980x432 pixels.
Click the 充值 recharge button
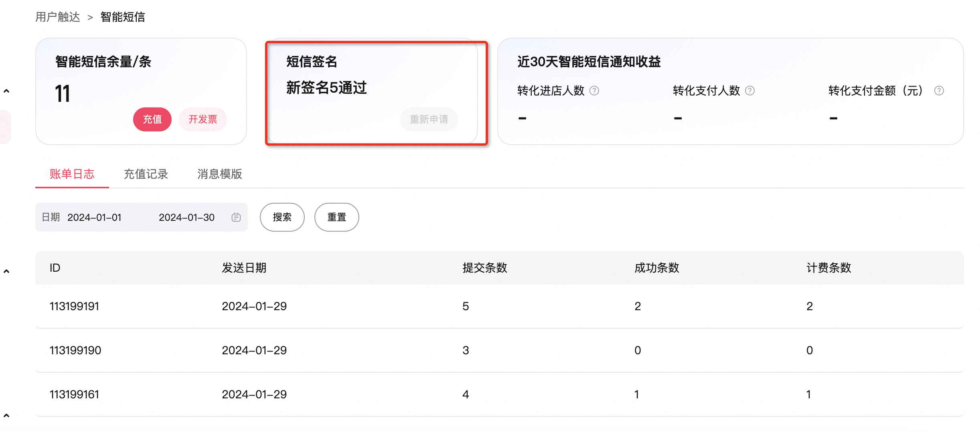(152, 119)
